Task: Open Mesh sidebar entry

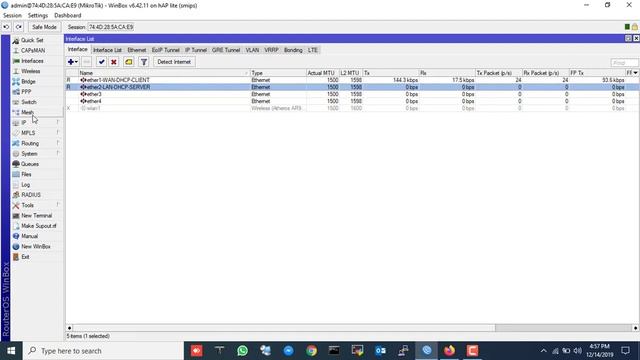Action: pyautogui.click(x=27, y=112)
